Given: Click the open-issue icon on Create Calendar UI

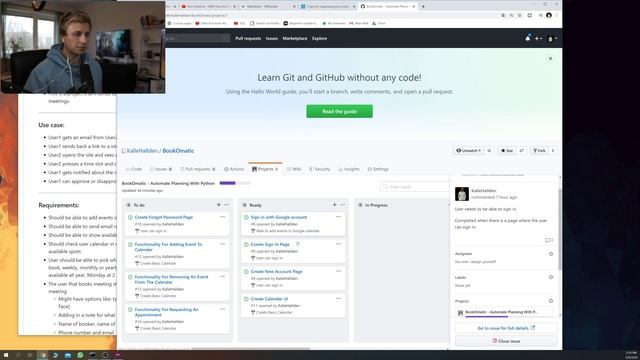Looking at the screenshot, I should click(246, 299).
